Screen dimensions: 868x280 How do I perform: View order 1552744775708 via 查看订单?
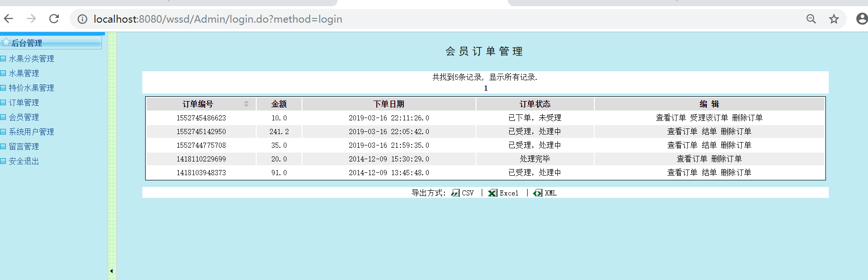682,145
